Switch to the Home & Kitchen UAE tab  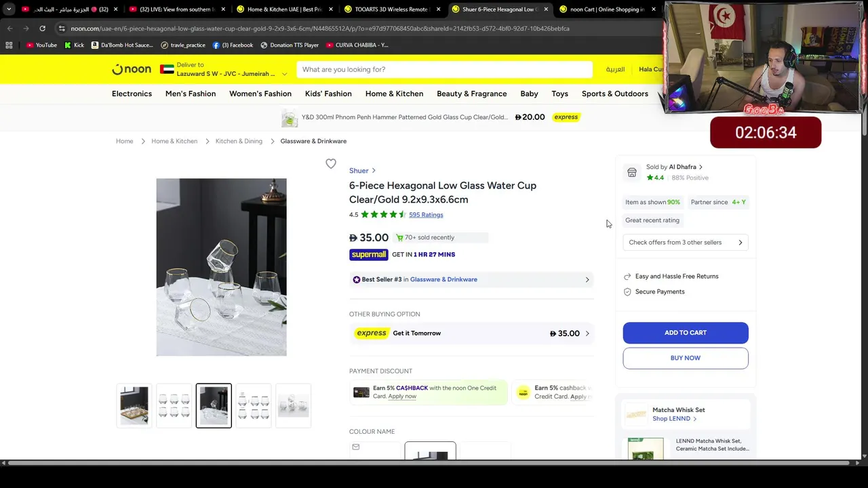point(283,9)
